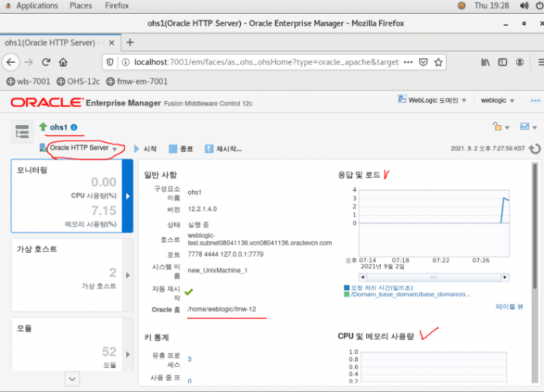Expand the 가상 호스트 panel arrow
The height and width of the screenshot is (392, 544).
(127, 276)
